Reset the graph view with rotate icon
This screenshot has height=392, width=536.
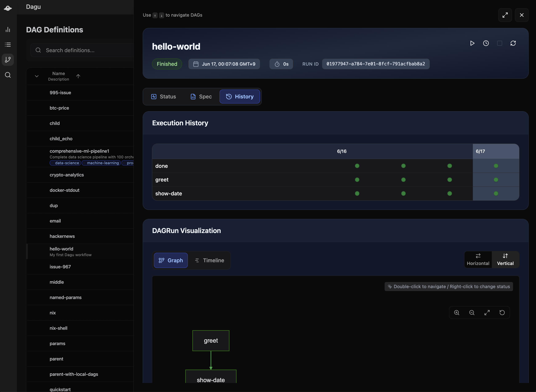(502, 313)
